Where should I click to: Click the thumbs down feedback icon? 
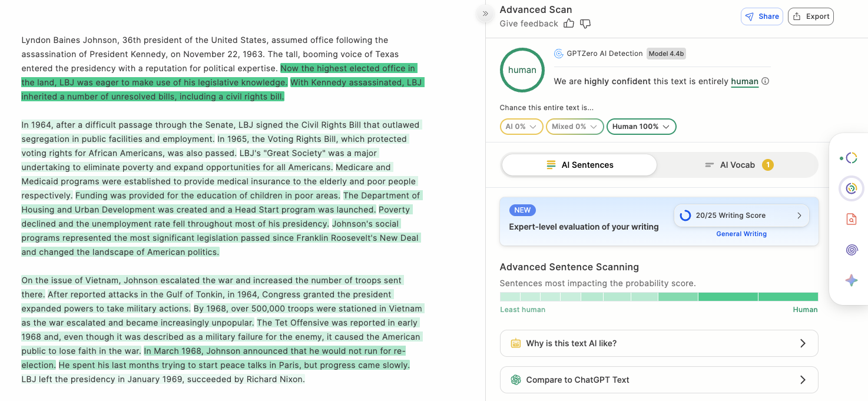pyautogui.click(x=585, y=24)
